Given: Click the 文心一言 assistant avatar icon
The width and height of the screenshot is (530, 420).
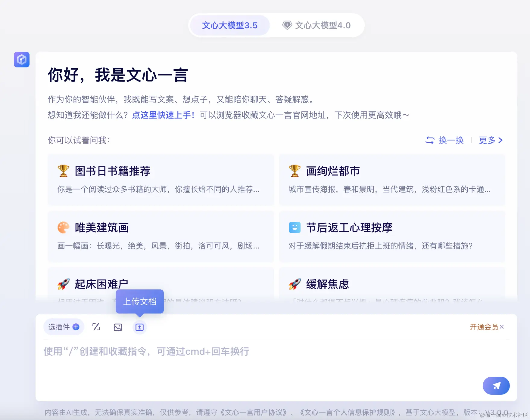Looking at the screenshot, I should pos(22,60).
